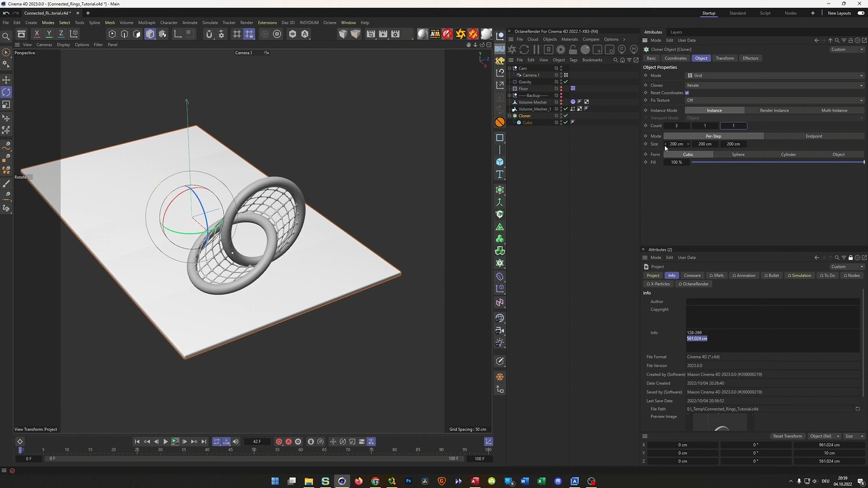Toggle Volume Mesher visibility dots

(x=561, y=102)
